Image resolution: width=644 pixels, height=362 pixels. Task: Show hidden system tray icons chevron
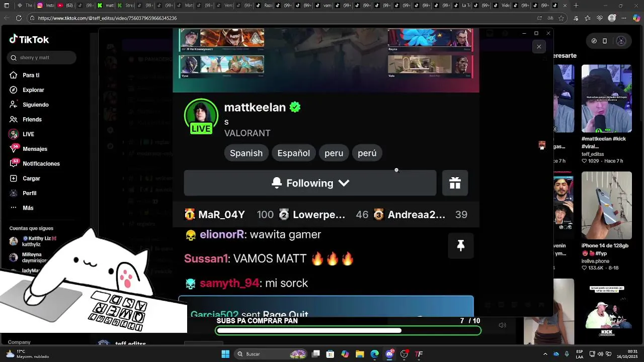[x=546, y=354]
